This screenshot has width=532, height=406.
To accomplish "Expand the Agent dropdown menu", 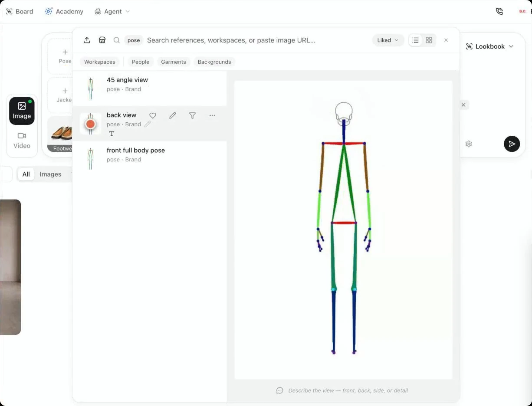I will click(112, 11).
